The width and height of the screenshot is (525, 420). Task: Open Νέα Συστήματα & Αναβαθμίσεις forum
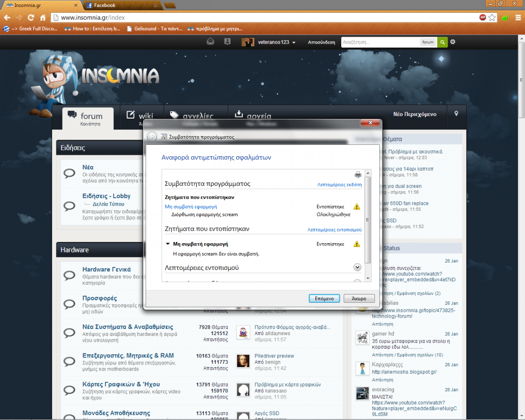pyautogui.click(x=128, y=327)
